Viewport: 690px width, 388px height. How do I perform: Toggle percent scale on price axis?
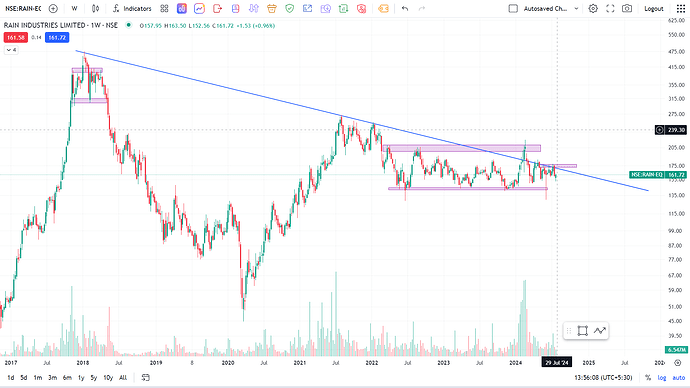pos(648,377)
